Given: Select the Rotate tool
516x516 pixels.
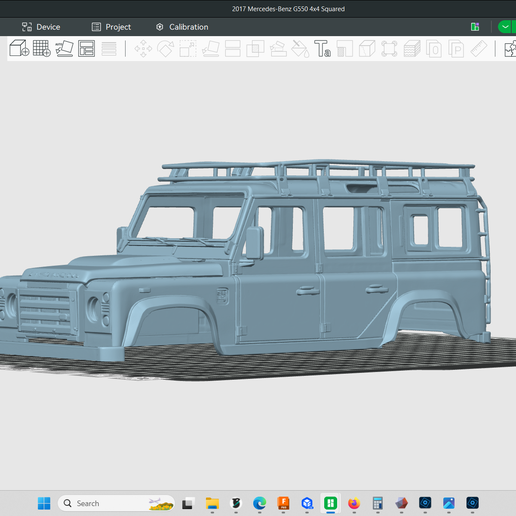Looking at the screenshot, I should click(x=166, y=49).
